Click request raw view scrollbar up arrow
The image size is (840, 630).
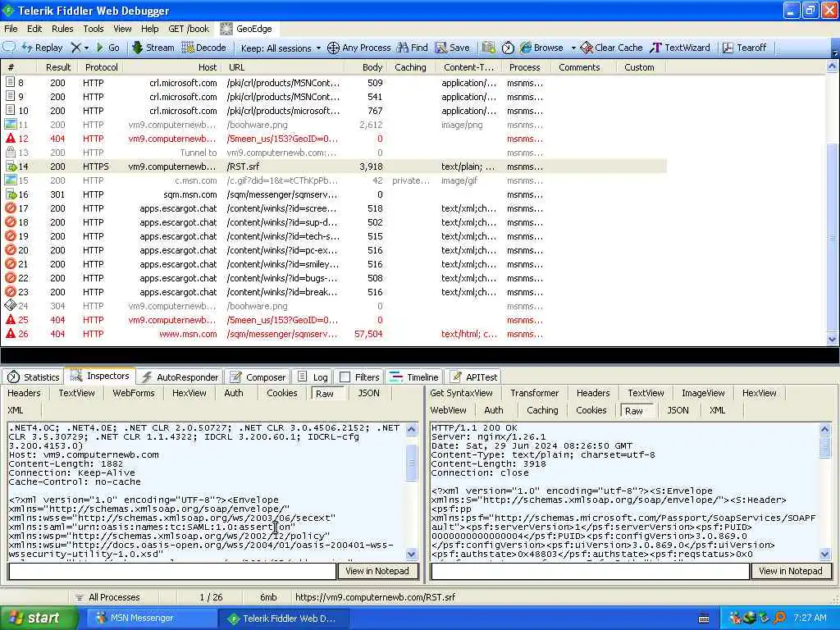click(412, 428)
